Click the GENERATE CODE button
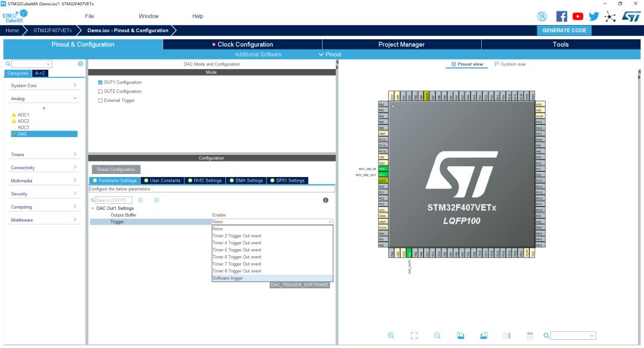Screen dimensions: 644x348 click(x=564, y=30)
